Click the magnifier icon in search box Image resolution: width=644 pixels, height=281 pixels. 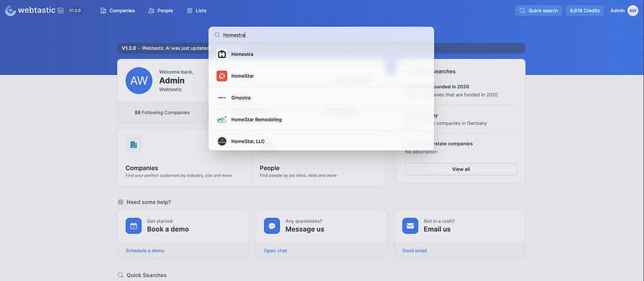(x=217, y=35)
